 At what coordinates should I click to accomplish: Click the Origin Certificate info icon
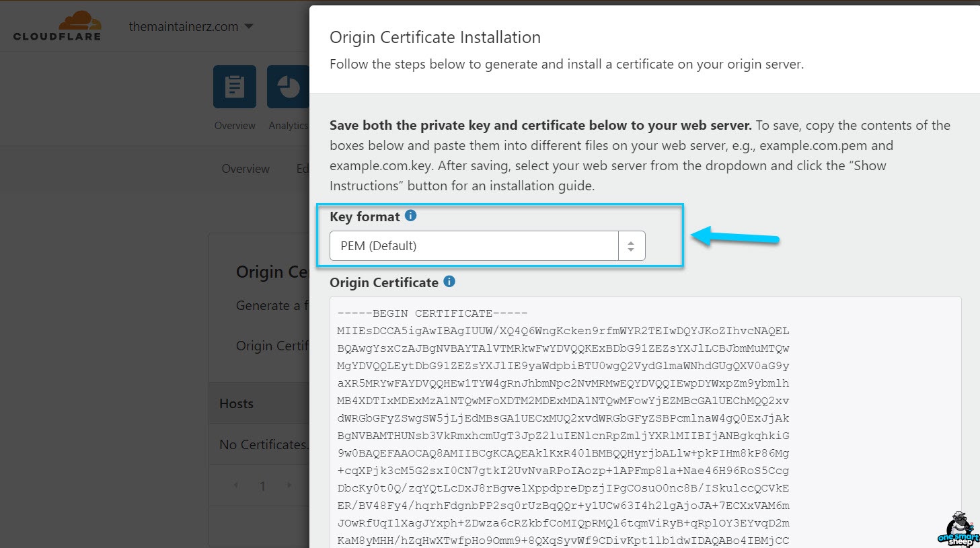pyautogui.click(x=449, y=282)
